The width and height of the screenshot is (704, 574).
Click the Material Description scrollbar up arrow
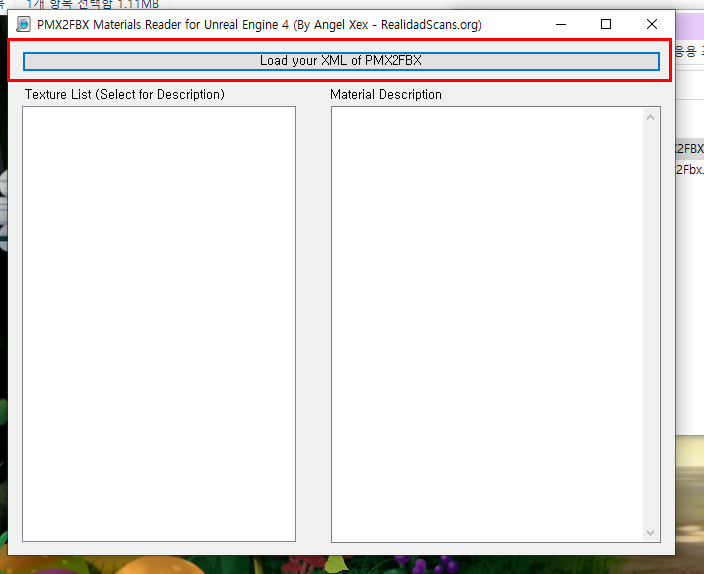tap(651, 117)
